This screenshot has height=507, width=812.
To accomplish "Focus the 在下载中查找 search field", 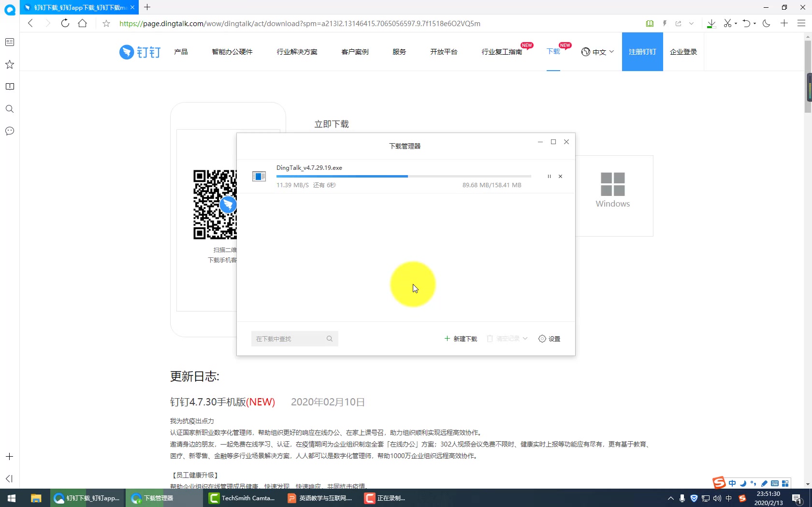I will click(x=294, y=339).
